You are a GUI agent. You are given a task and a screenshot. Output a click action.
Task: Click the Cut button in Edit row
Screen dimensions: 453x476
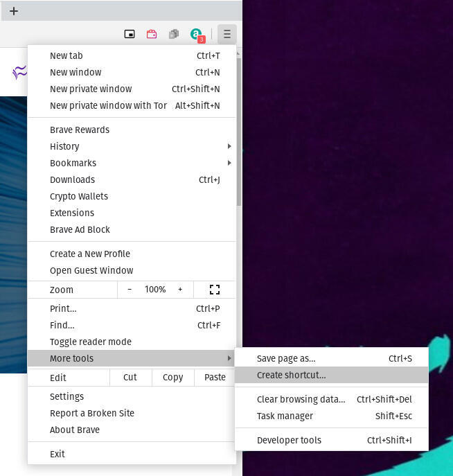pos(130,378)
